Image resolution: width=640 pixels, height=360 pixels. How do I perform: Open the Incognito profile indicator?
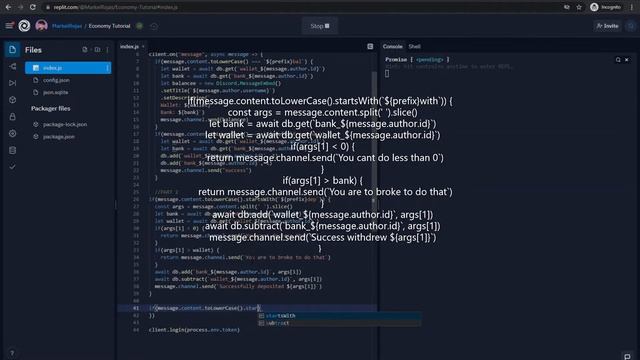tap(606, 7)
